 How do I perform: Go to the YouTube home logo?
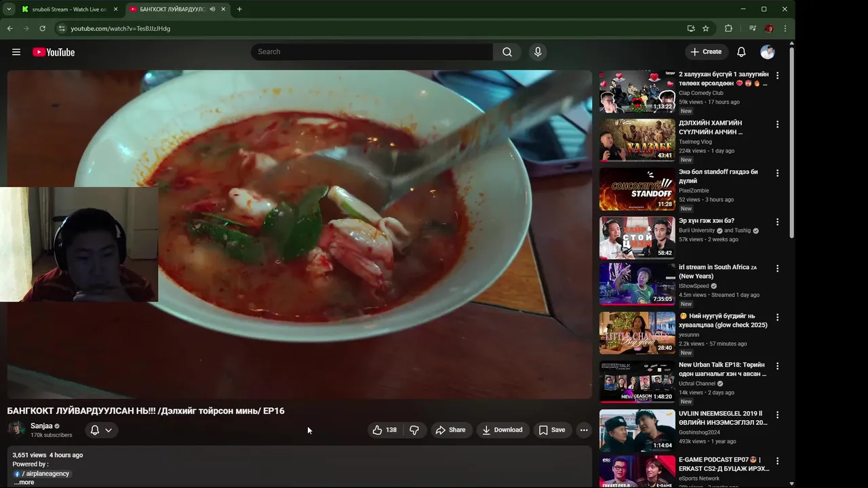54,52
